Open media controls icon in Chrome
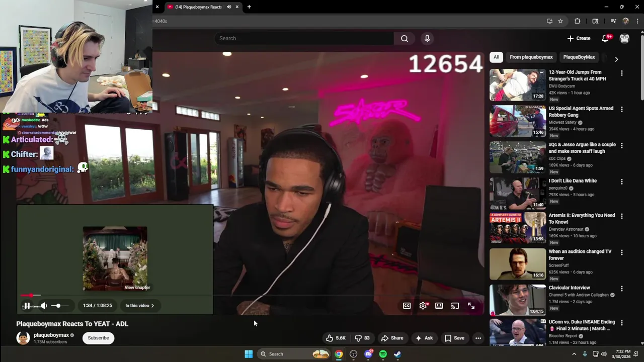Screen dimensions: 644x362 pos(613,21)
